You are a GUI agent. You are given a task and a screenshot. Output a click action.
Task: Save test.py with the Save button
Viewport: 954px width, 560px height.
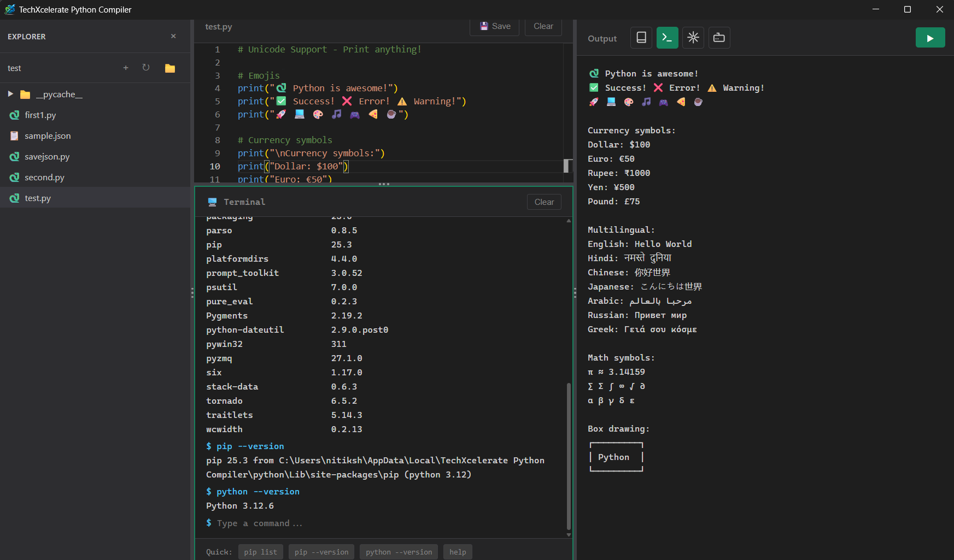tap(494, 26)
